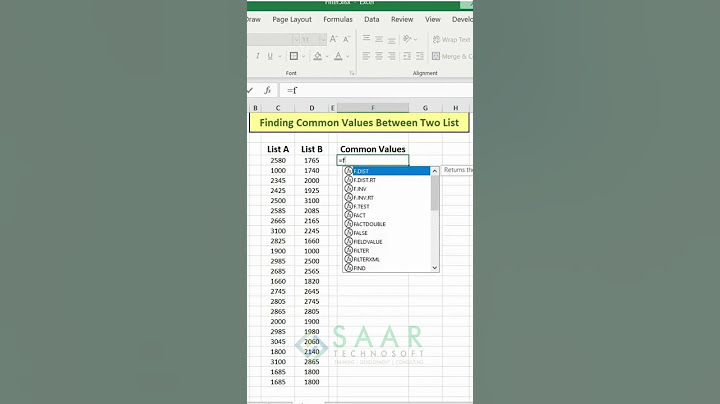Center text horizontally
The image size is (720, 404).
(x=379, y=56)
